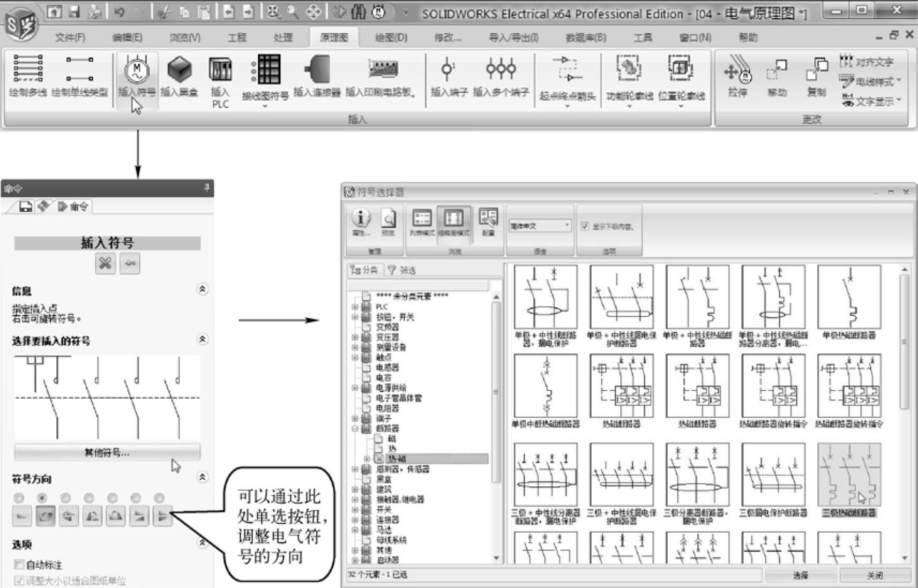Expand the 按钮, 开关 category node

pos(355,317)
